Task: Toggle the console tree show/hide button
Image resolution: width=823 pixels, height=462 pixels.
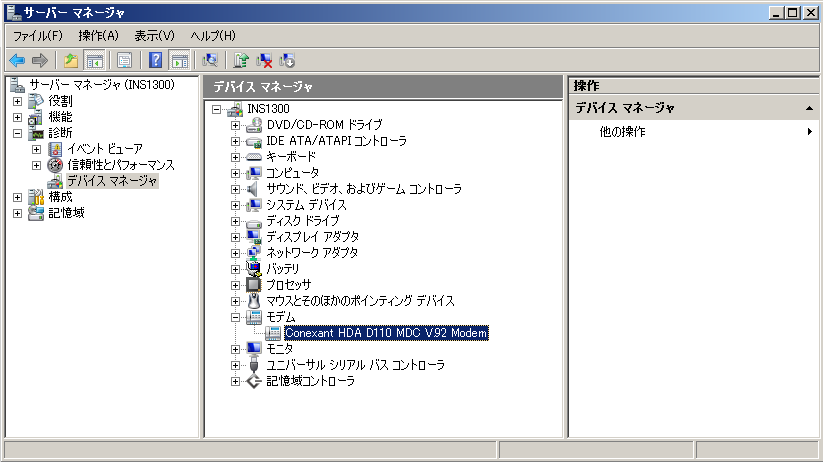Action: click(95, 61)
